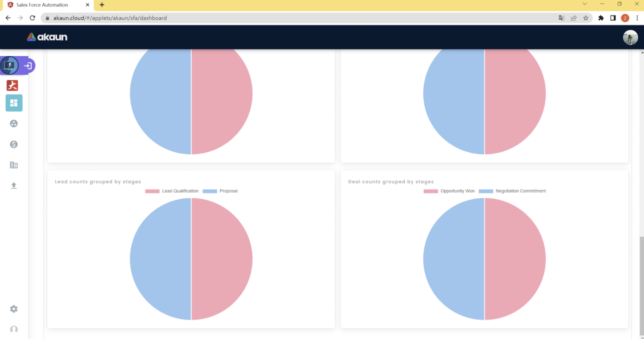The width and height of the screenshot is (644, 339).
Task: Click the akaun logo in header
Action: coord(47,37)
